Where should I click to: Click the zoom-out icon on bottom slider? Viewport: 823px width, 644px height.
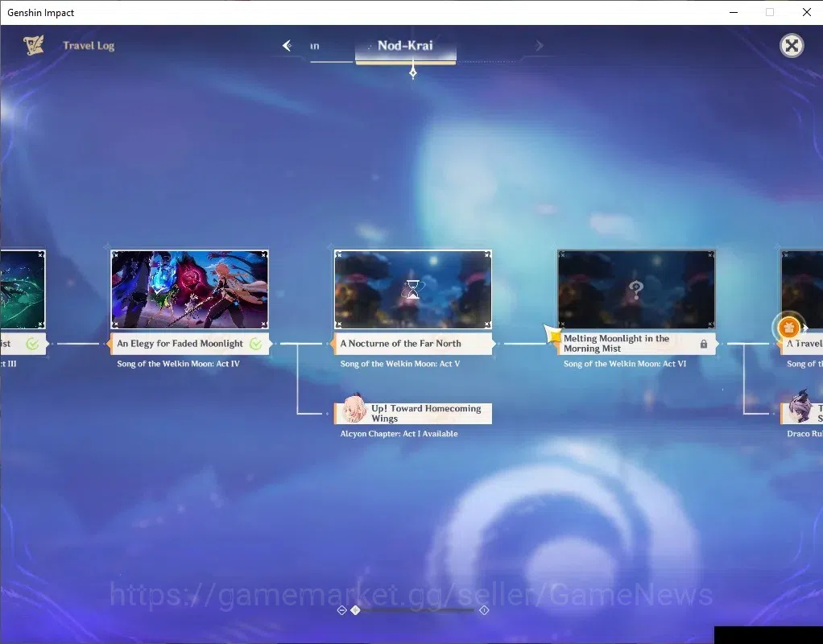pos(341,610)
